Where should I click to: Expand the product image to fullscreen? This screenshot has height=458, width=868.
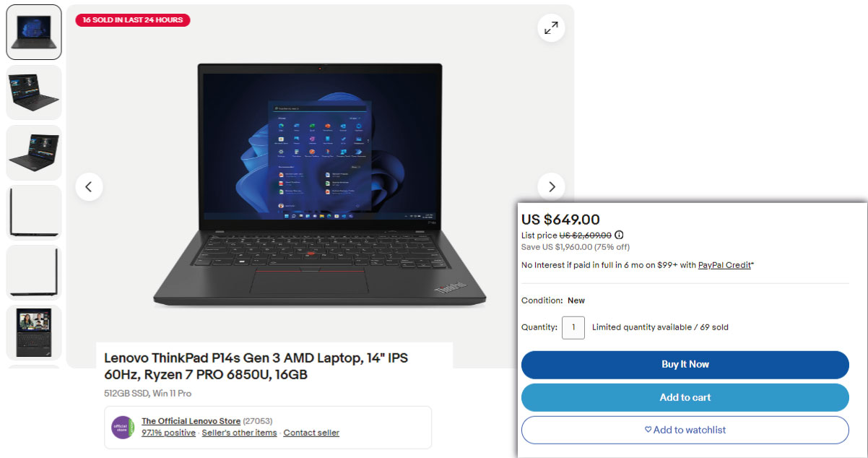pyautogui.click(x=551, y=28)
